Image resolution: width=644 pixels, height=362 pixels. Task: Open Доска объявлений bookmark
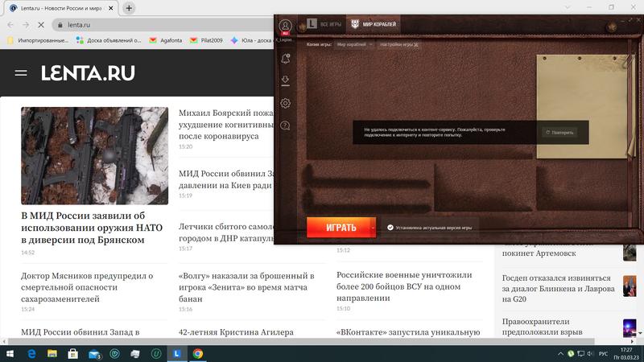coord(109,40)
